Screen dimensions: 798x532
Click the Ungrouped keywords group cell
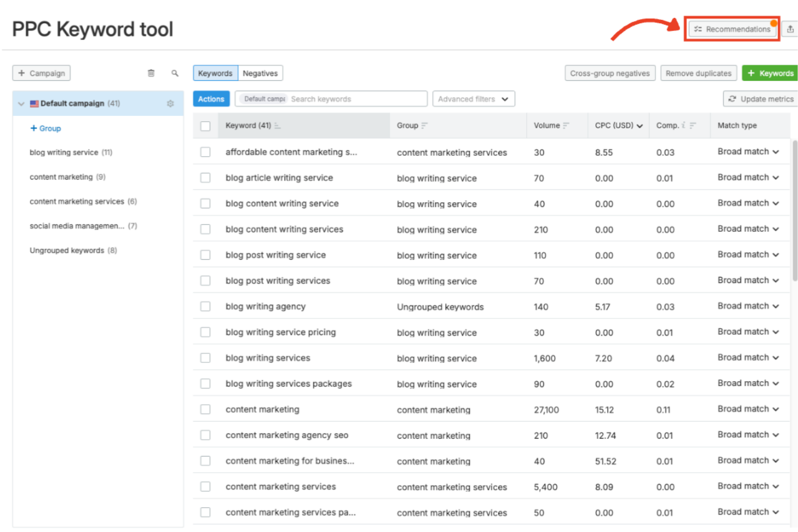440,307
